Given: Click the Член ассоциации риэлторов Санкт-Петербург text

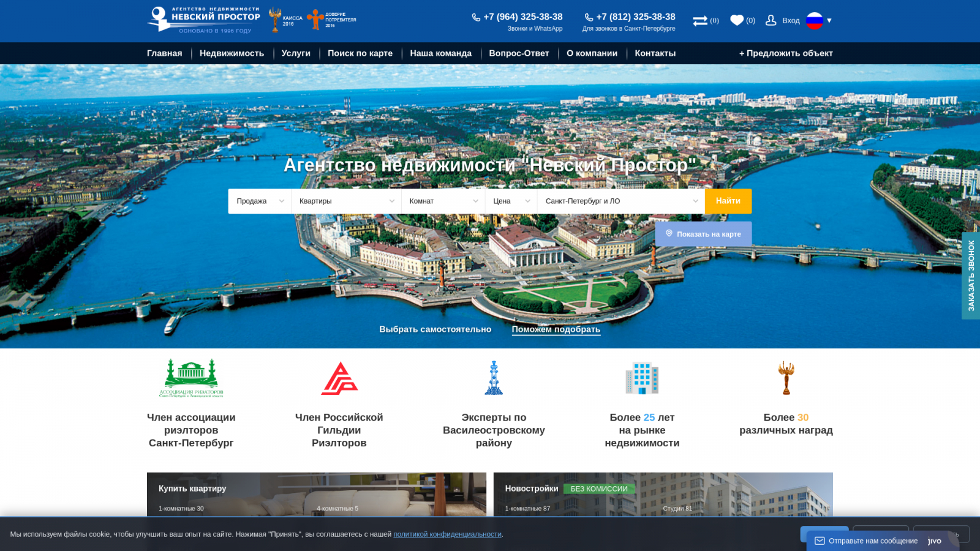Looking at the screenshot, I should pos(191,430).
